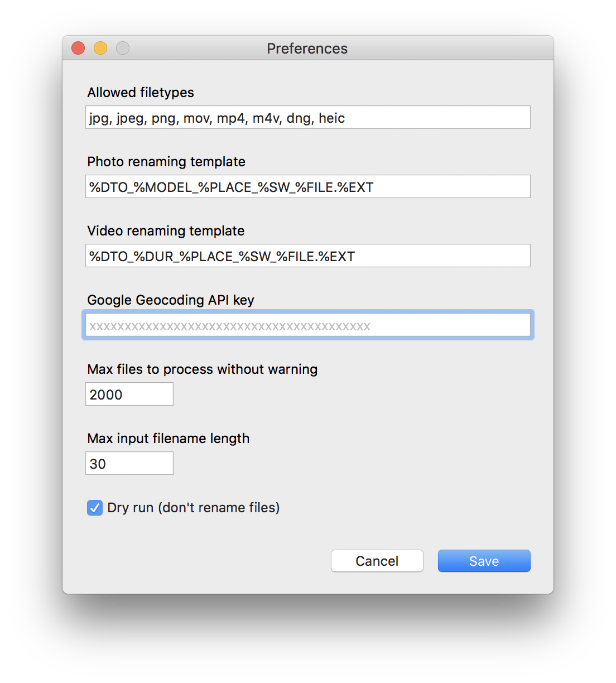The height and width of the screenshot is (683, 616).
Task: Click the "Google Geocoding API key" label
Action: [171, 300]
